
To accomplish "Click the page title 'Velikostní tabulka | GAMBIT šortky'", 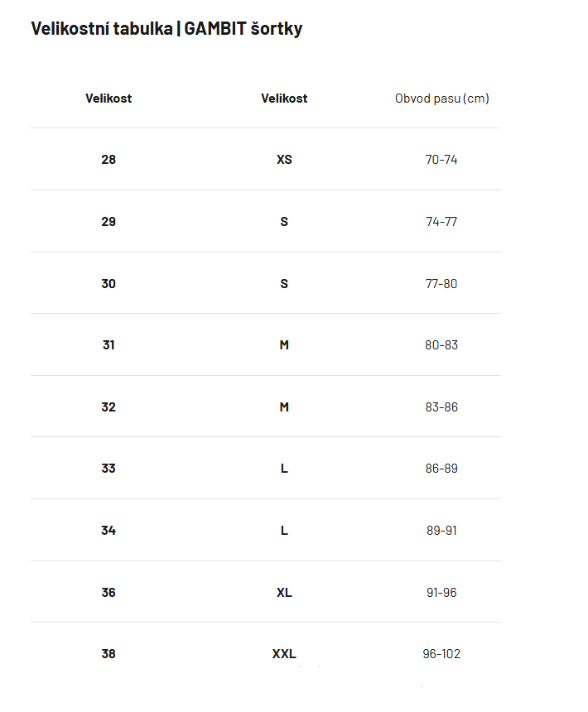I will (x=166, y=29).
